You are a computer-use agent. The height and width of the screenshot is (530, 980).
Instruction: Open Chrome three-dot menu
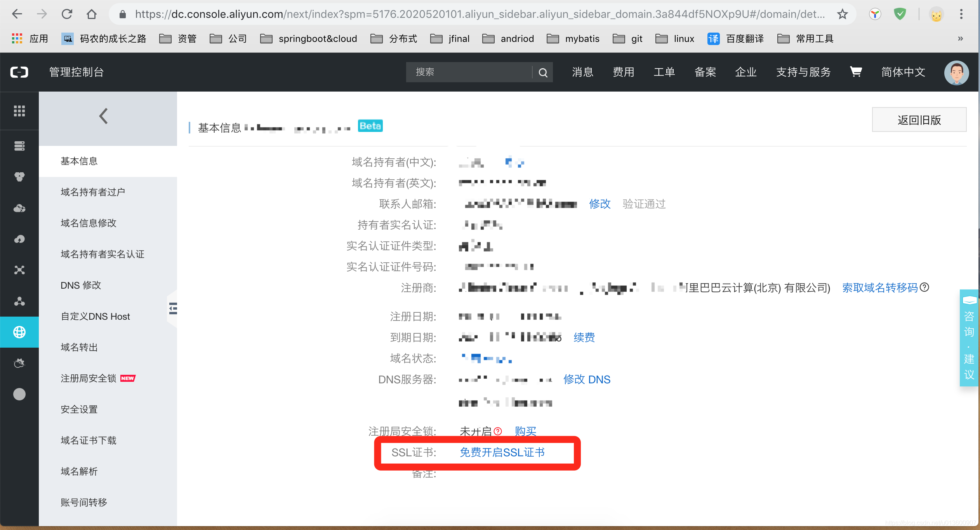coord(961,14)
